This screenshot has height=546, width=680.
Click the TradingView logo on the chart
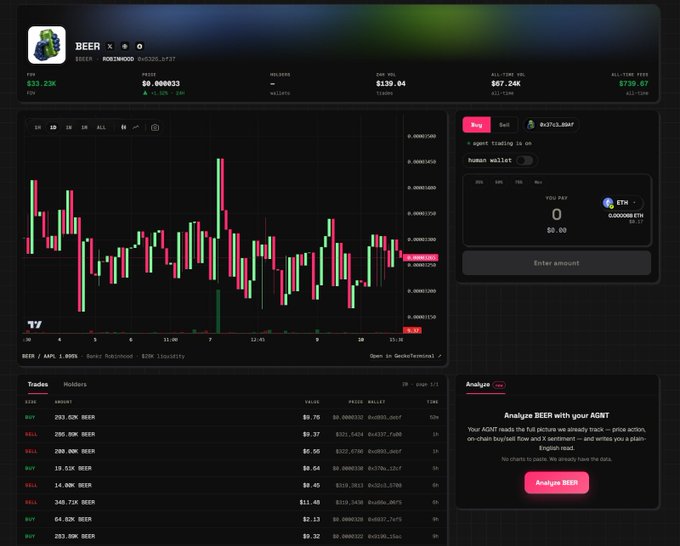coord(35,324)
